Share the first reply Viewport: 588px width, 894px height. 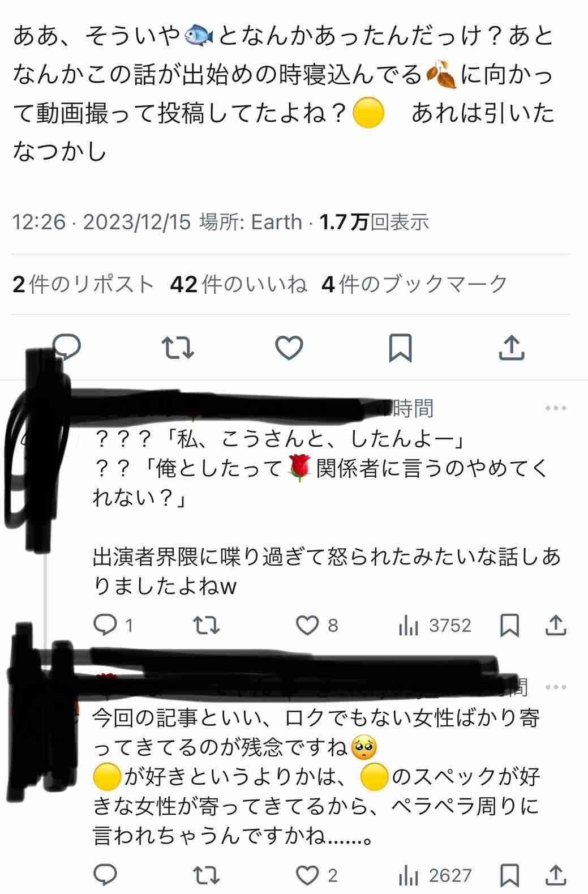(x=556, y=625)
